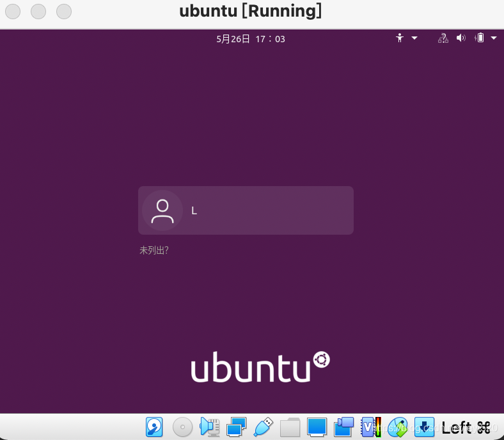Expand the system menu arrow

[494, 38]
